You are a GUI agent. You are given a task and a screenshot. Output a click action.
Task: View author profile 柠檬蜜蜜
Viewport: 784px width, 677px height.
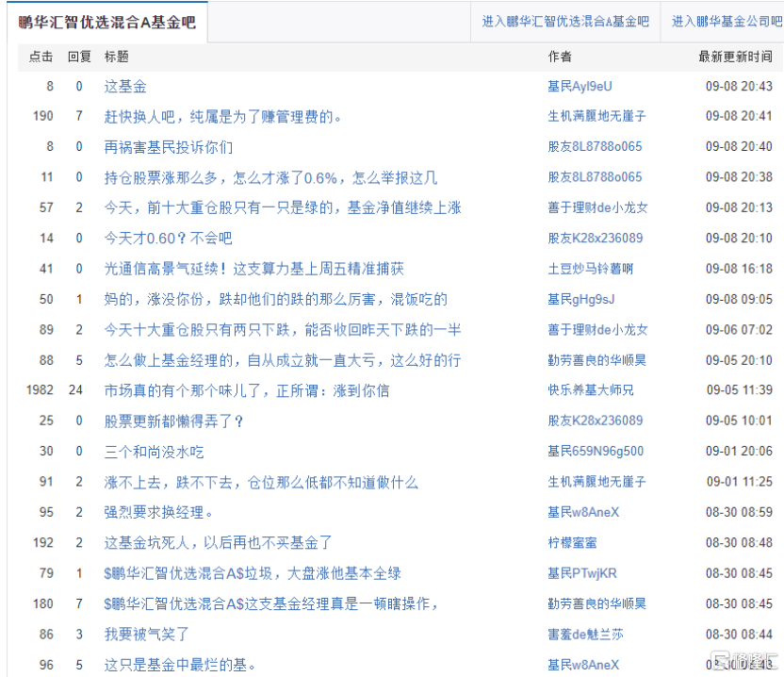click(x=573, y=542)
